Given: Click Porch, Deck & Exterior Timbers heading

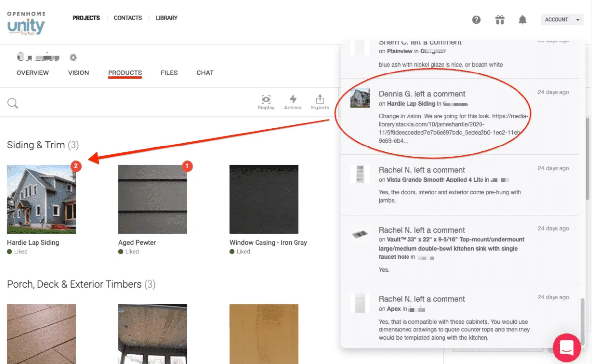Looking at the screenshot, I should pos(81,284).
